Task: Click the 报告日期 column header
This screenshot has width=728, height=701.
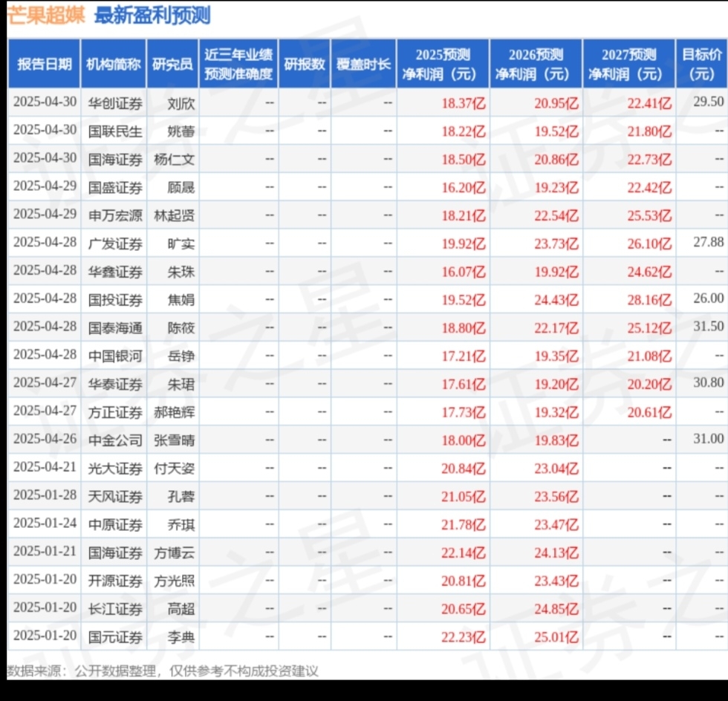Action: click(x=44, y=64)
